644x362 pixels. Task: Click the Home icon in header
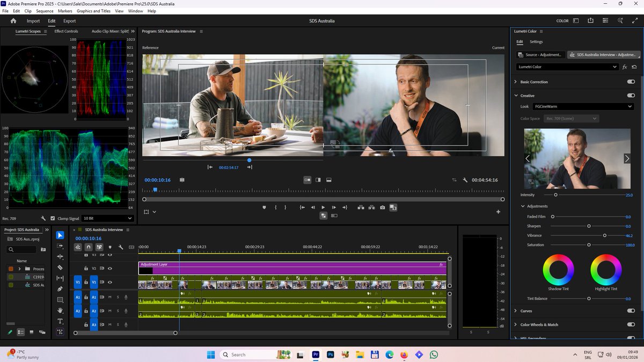click(x=13, y=21)
